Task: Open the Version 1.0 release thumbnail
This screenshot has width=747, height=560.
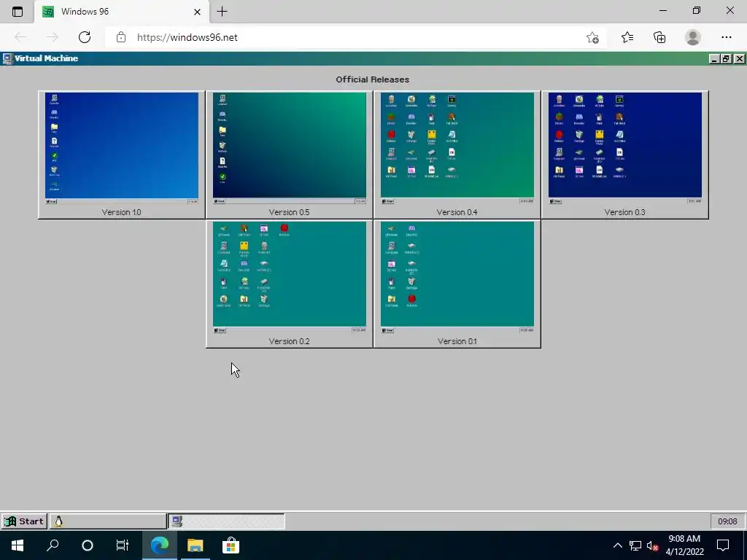Action: (122, 155)
